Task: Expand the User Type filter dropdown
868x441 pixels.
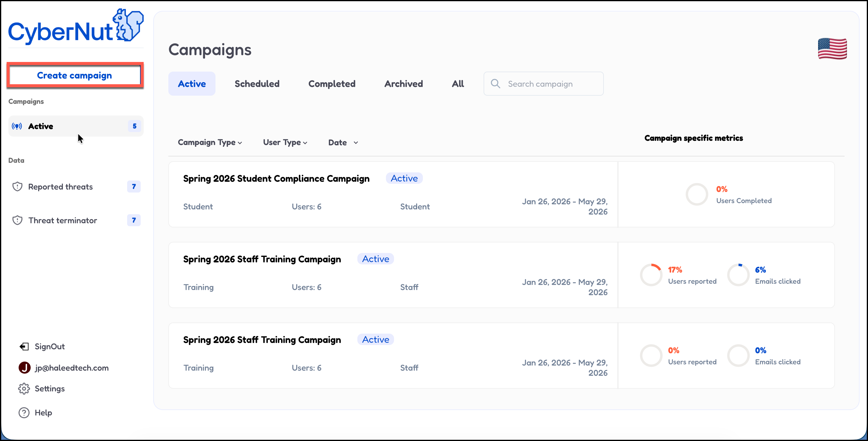Action: [285, 142]
